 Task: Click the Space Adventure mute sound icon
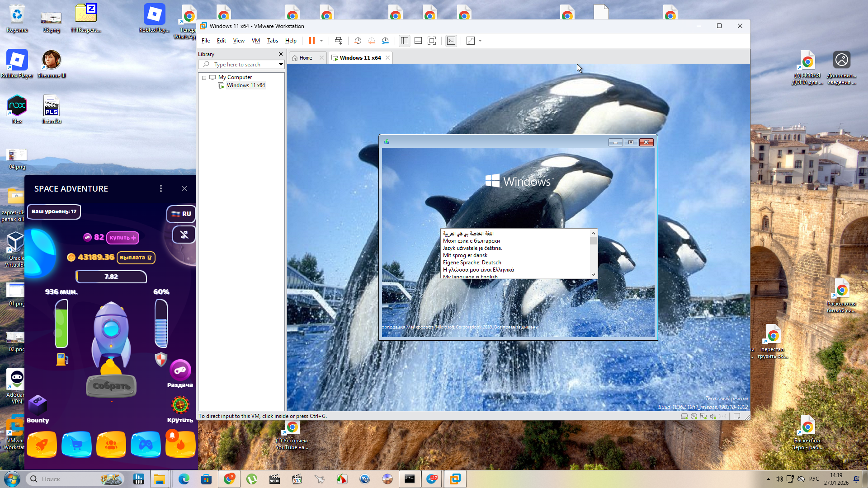tap(184, 235)
